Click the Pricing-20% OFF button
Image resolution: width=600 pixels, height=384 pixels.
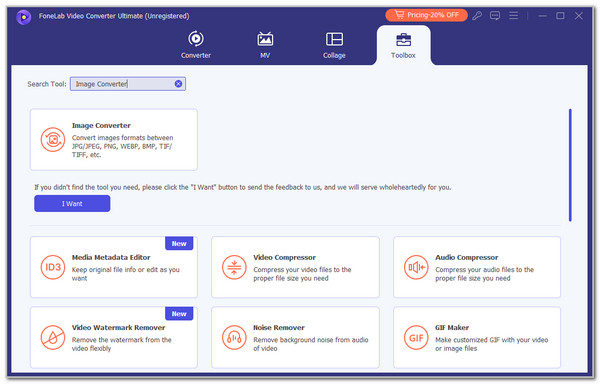(x=426, y=15)
